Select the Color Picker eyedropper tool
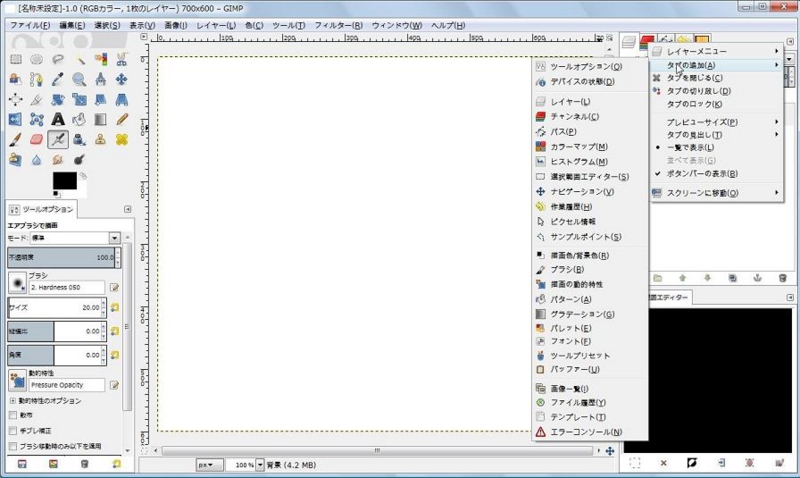Image resolution: width=800 pixels, height=478 pixels. click(58, 79)
